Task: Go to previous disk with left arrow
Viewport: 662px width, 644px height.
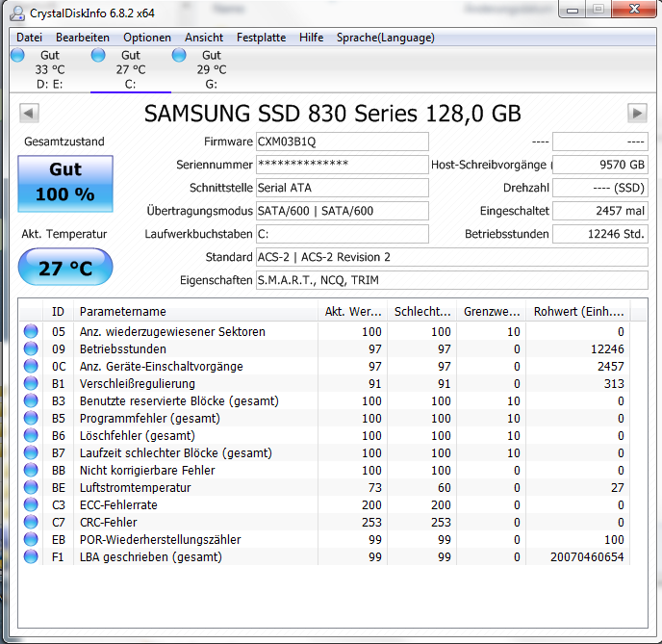Action: coord(29,114)
